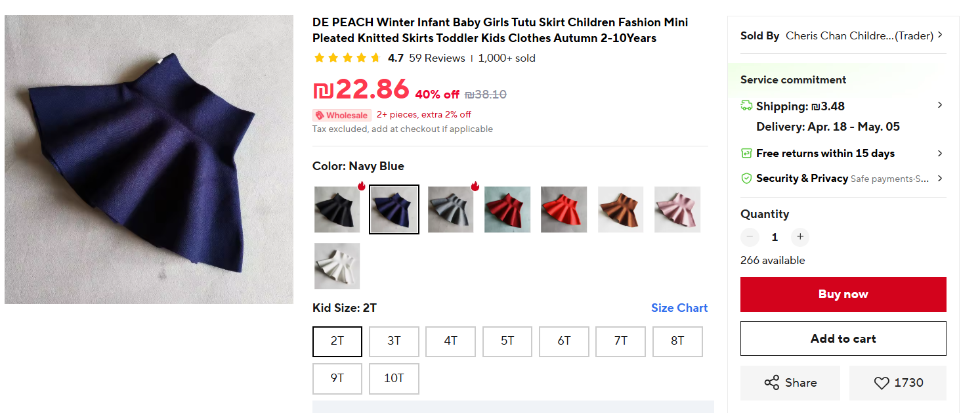The image size is (980, 413).
Task: Click the main navy skirt product image
Action: (x=149, y=160)
